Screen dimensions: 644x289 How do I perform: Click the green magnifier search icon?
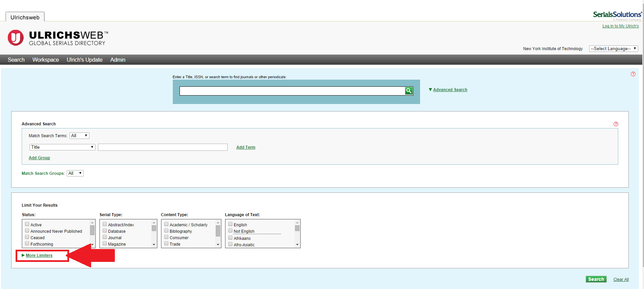(x=409, y=91)
